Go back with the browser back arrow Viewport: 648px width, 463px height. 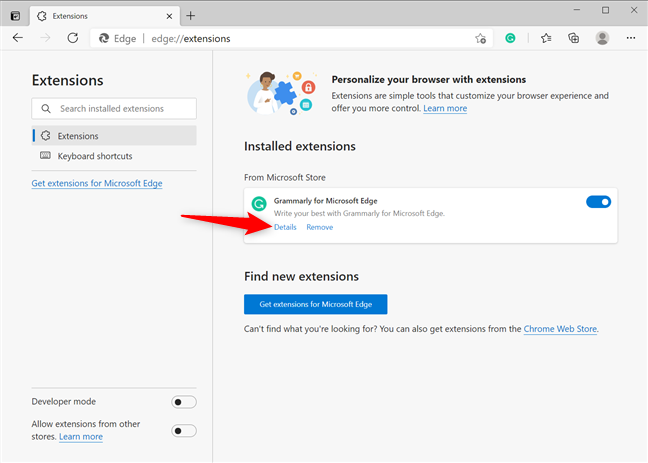[x=18, y=38]
